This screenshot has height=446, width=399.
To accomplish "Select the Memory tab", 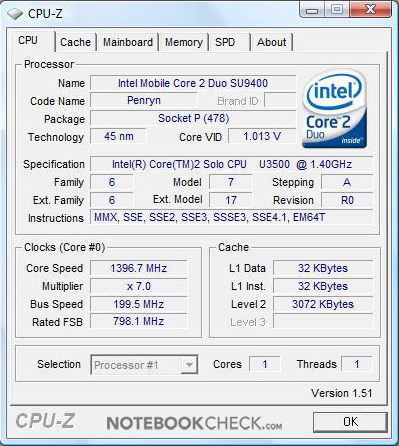I will [x=184, y=42].
